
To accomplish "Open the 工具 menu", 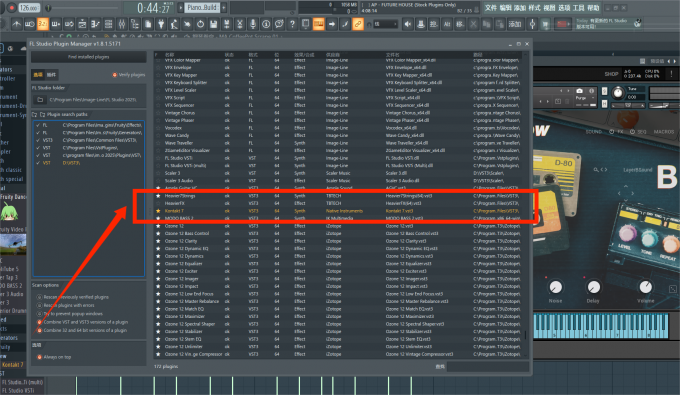I will click(x=579, y=8).
